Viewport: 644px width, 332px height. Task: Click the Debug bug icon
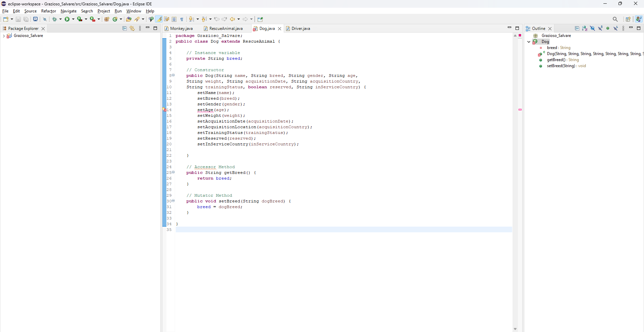tap(54, 19)
